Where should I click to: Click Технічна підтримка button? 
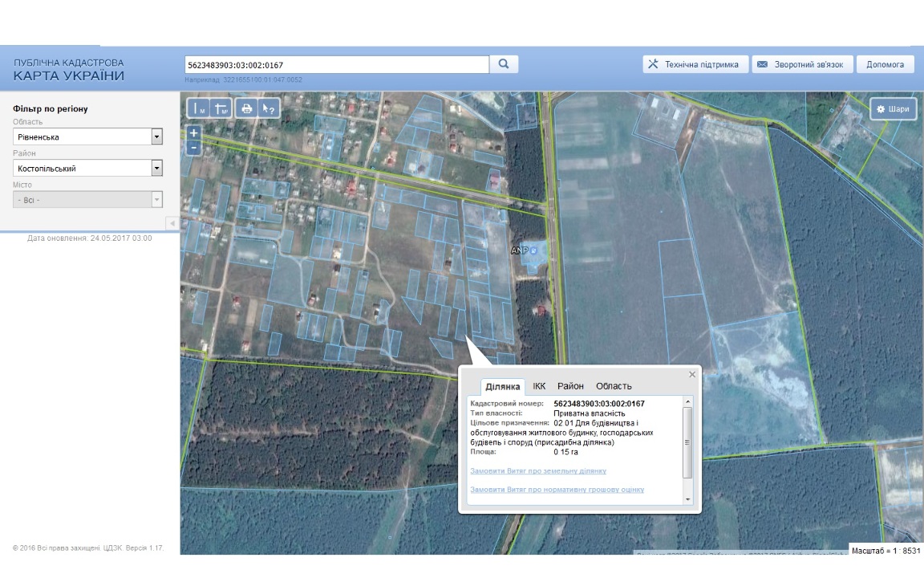(695, 64)
